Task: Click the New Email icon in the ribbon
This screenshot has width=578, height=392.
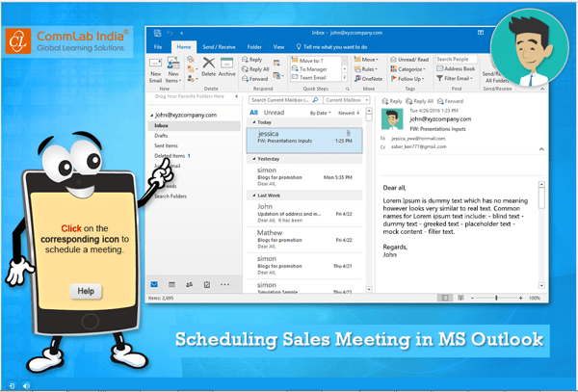Action: (155, 64)
